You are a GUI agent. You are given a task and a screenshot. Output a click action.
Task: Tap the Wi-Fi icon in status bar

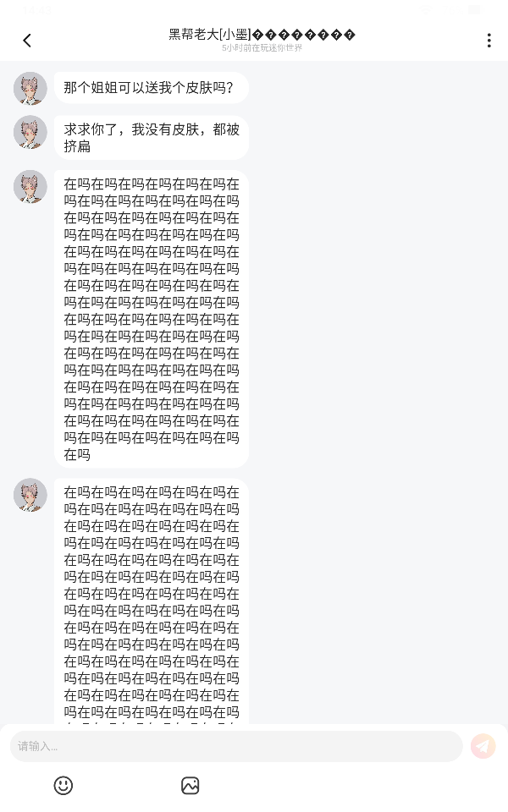point(426,10)
